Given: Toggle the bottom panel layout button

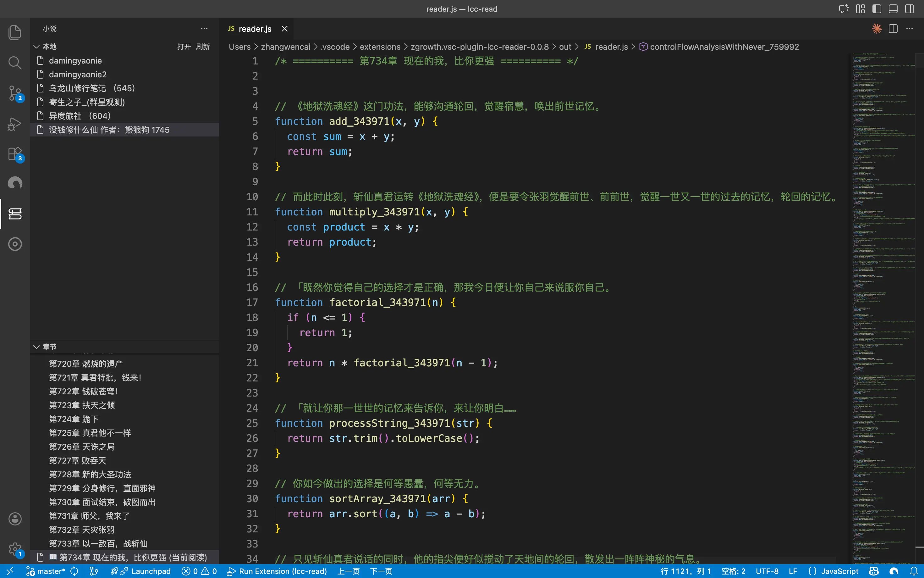Looking at the screenshot, I should click(x=893, y=9).
